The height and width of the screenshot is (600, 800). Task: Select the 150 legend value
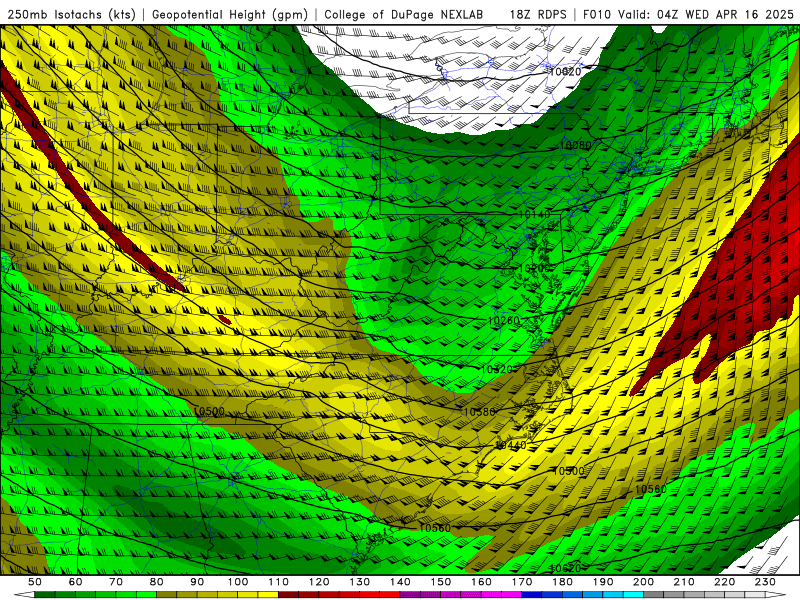click(x=441, y=582)
